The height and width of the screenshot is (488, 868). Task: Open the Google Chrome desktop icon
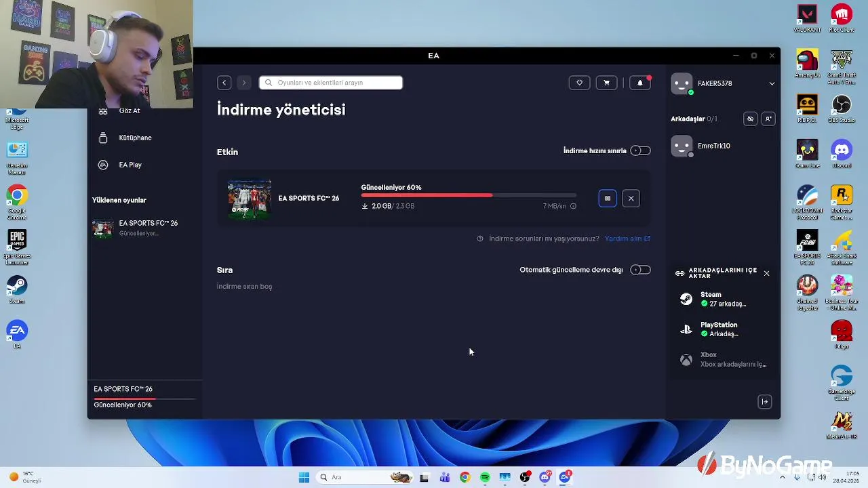(17, 202)
